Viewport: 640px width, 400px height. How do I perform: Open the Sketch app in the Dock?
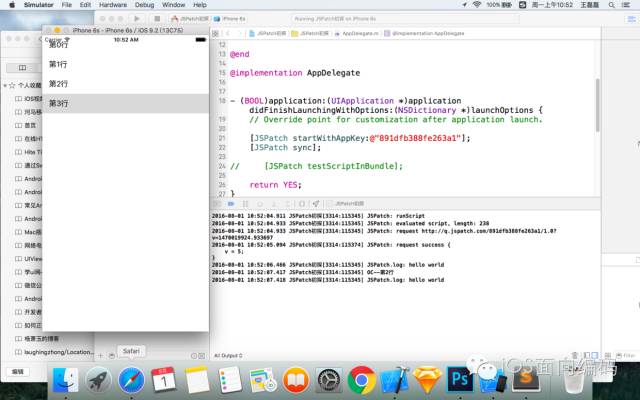(427, 380)
